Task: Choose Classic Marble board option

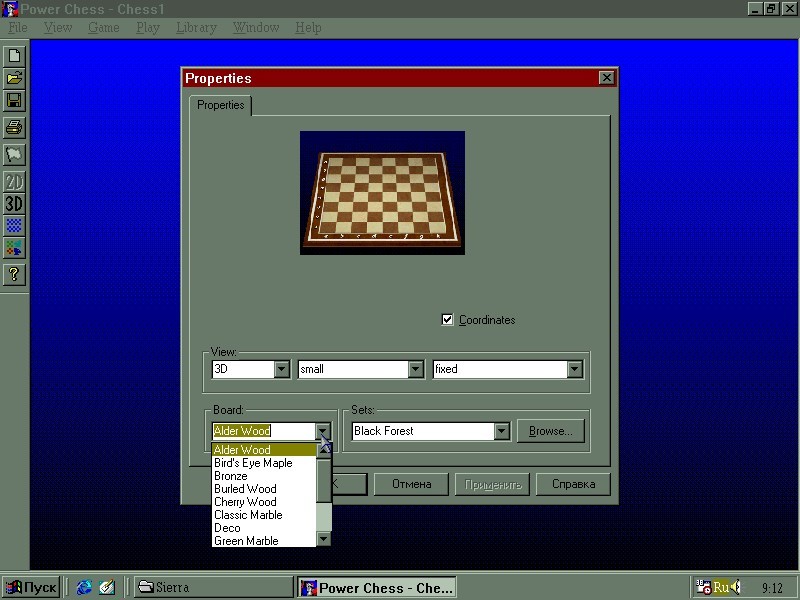Action: (248, 515)
